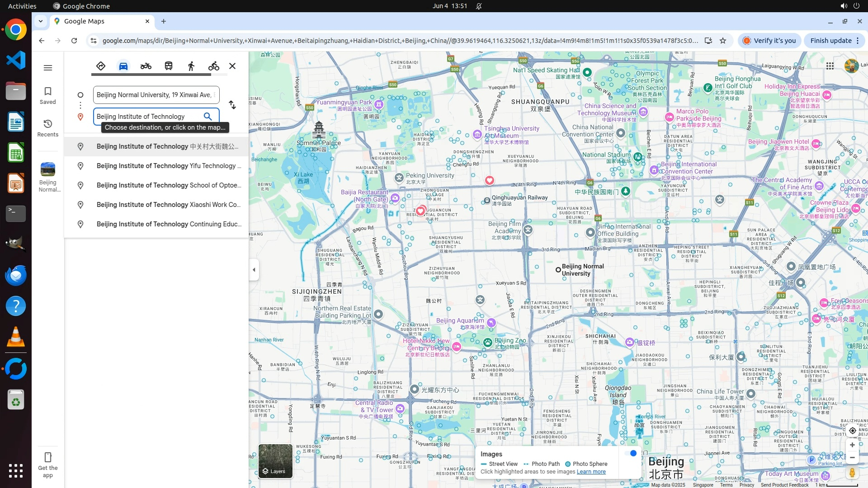Click the reverse starting point and destination icon
Screen dimensions: 868x488
tap(232, 105)
